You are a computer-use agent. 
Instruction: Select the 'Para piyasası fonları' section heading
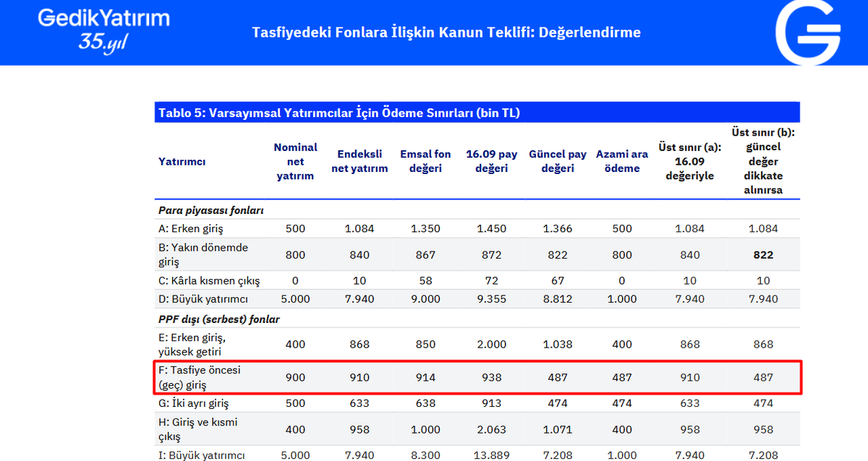[210, 210]
